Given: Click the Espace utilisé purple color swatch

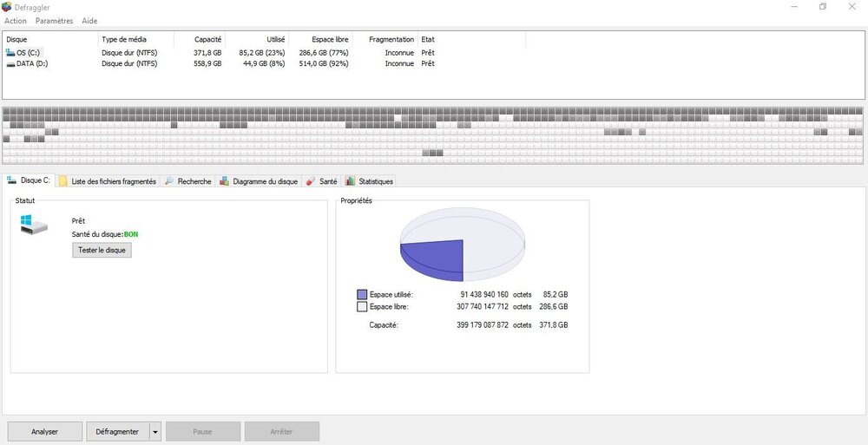Looking at the screenshot, I should [363, 294].
